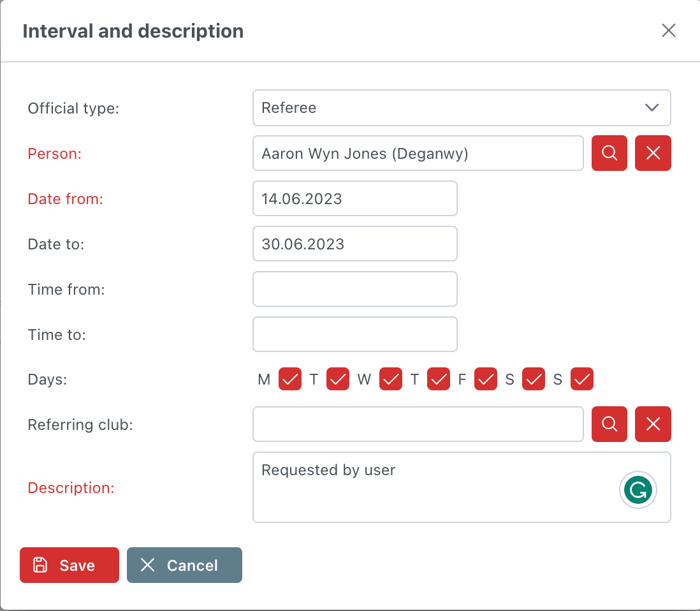Click the search icon next to Person field

tap(609, 153)
